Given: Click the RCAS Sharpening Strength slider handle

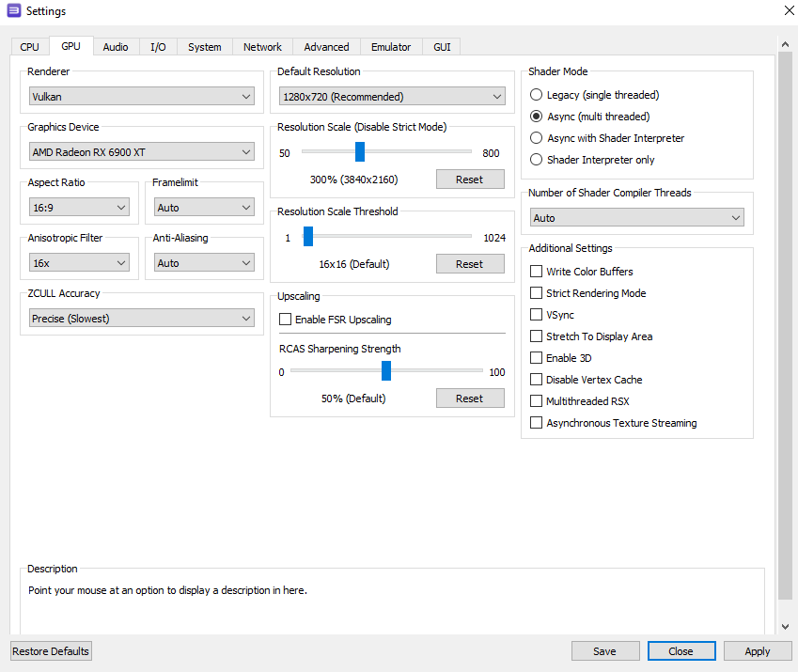Looking at the screenshot, I should pos(386,371).
